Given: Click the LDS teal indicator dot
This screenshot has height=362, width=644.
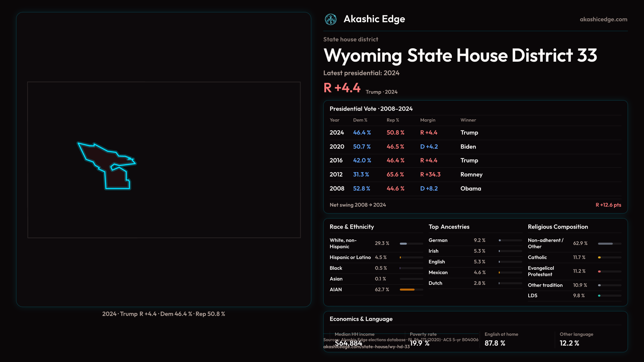Looking at the screenshot, I should (x=599, y=296).
